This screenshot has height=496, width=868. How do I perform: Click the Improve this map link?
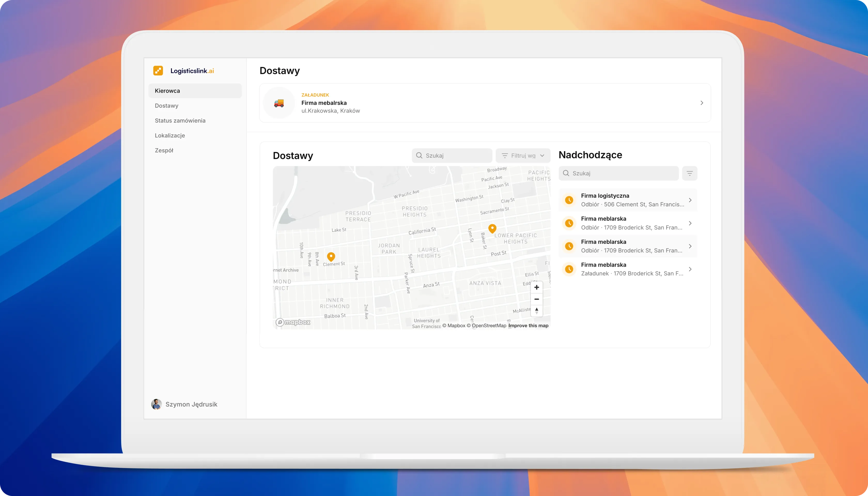528,326
